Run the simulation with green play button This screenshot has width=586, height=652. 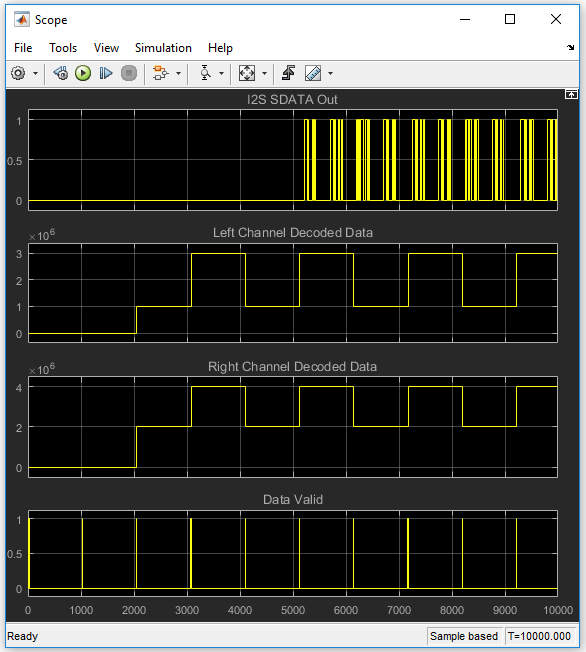pyautogui.click(x=83, y=74)
